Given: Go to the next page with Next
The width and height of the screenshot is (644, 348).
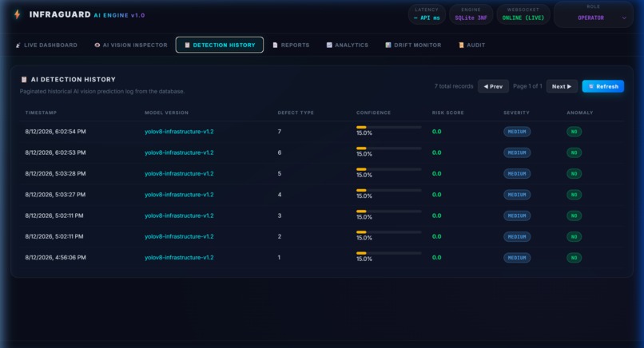Looking at the screenshot, I should (562, 86).
